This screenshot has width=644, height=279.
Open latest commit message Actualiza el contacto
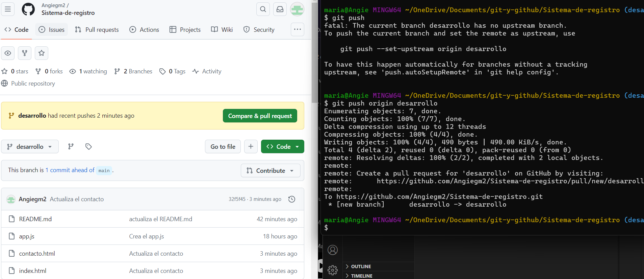pos(77,199)
